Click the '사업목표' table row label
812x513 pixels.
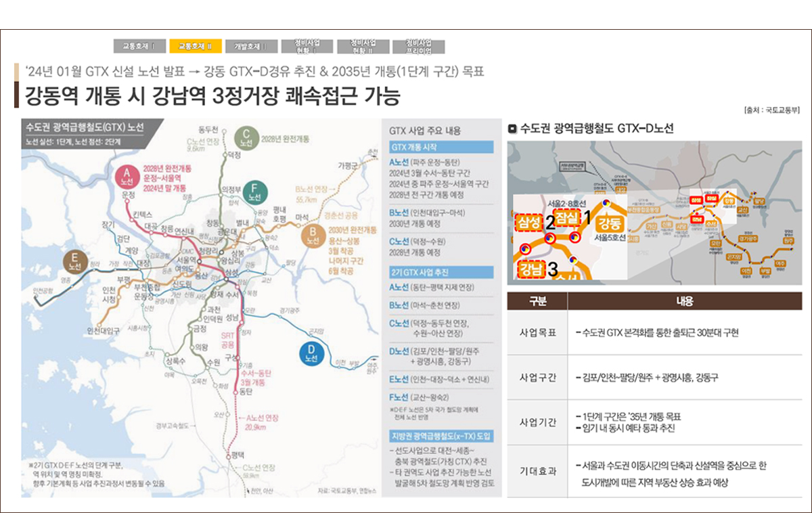[537, 332]
